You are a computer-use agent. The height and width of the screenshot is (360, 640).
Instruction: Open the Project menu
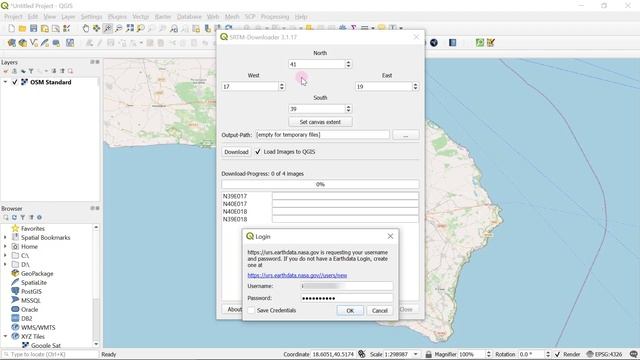13,17
